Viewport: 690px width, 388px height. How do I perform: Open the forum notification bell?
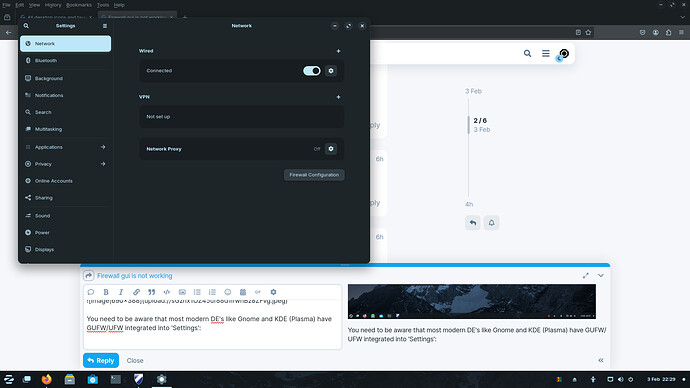(492, 223)
